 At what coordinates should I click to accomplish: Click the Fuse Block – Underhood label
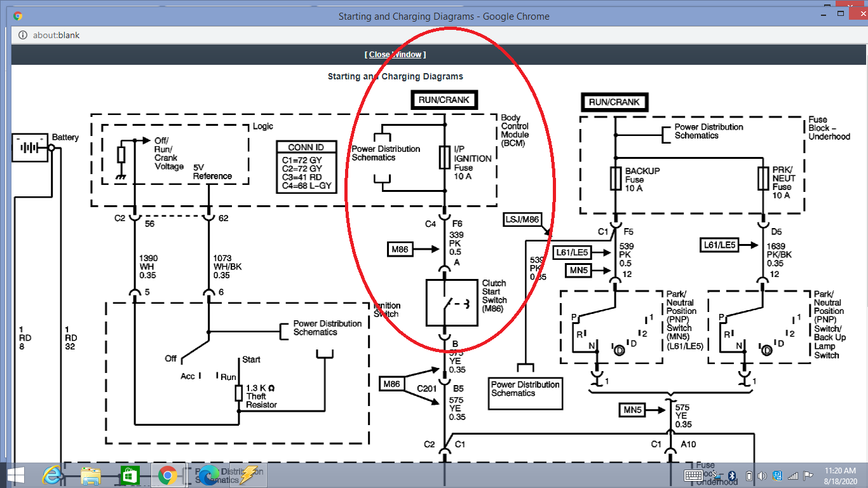click(x=829, y=128)
